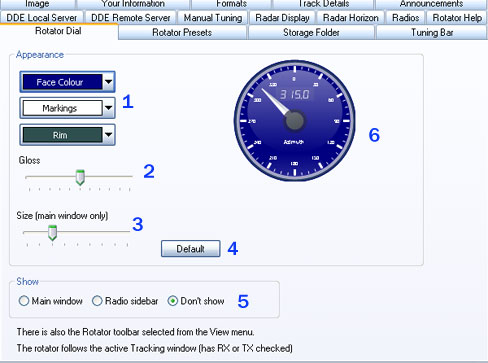Open the Storage Folder tab
Screen dimensions: 488x363
click(311, 33)
